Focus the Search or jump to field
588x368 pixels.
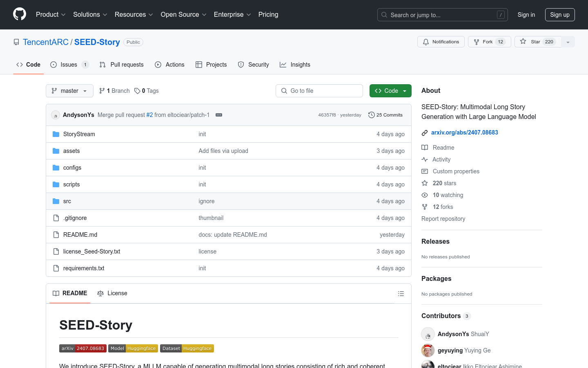click(x=443, y=15)
